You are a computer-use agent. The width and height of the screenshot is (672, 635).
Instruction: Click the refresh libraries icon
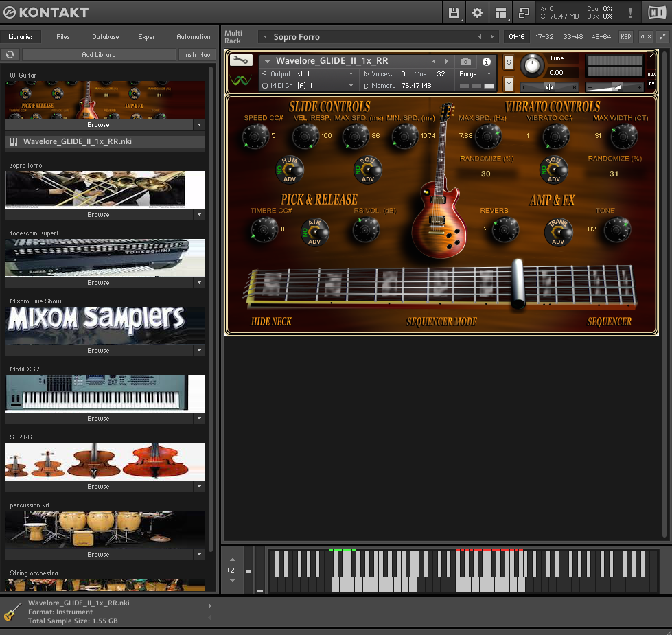10,54
